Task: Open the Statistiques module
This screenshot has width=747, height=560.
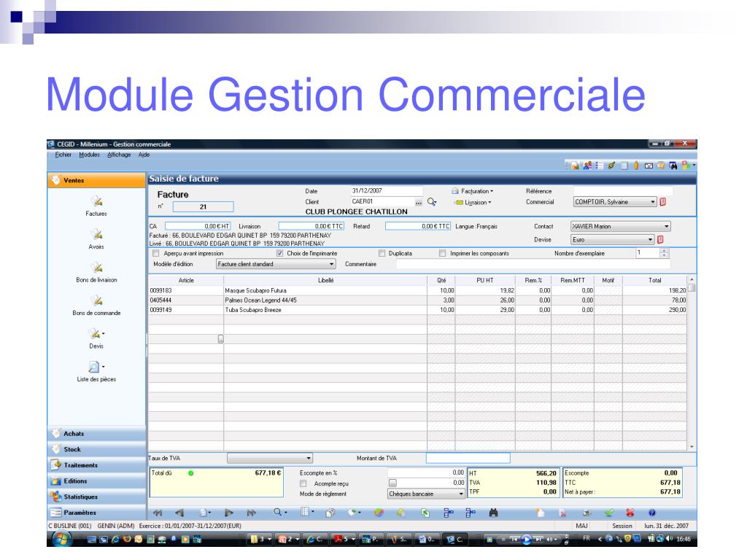Action: pos(97,497)
